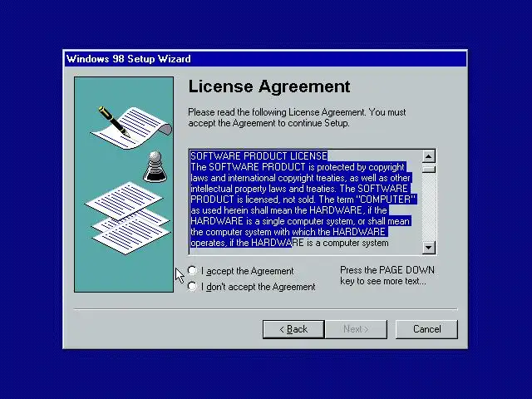
Task: Cancel the Windows 98 Setup Wizard
Action: tap(426, 329)
